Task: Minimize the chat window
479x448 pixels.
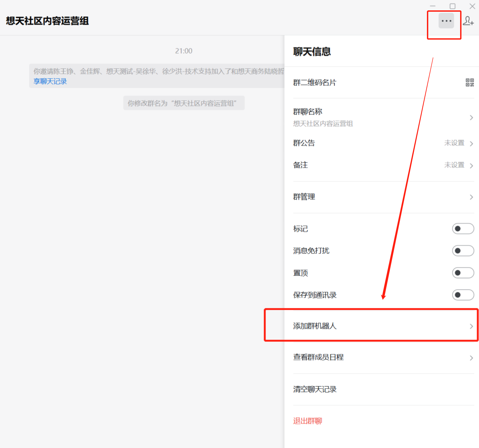Action: point(433,6)
